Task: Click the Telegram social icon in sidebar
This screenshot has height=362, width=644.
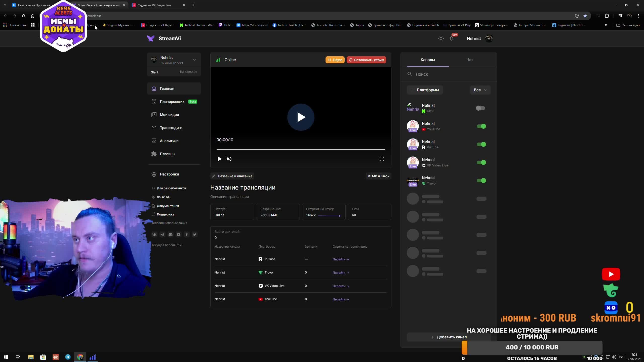Action: tap(163, 235)
